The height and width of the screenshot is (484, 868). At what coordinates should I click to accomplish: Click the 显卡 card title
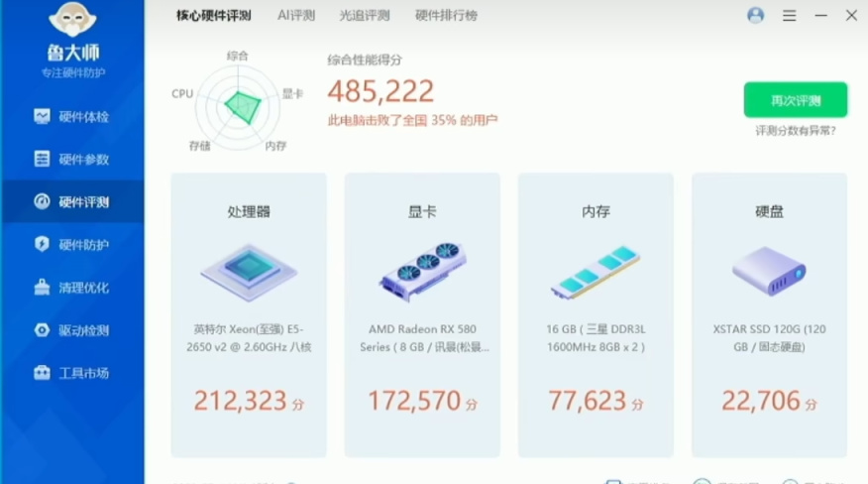tap(422, 212)
